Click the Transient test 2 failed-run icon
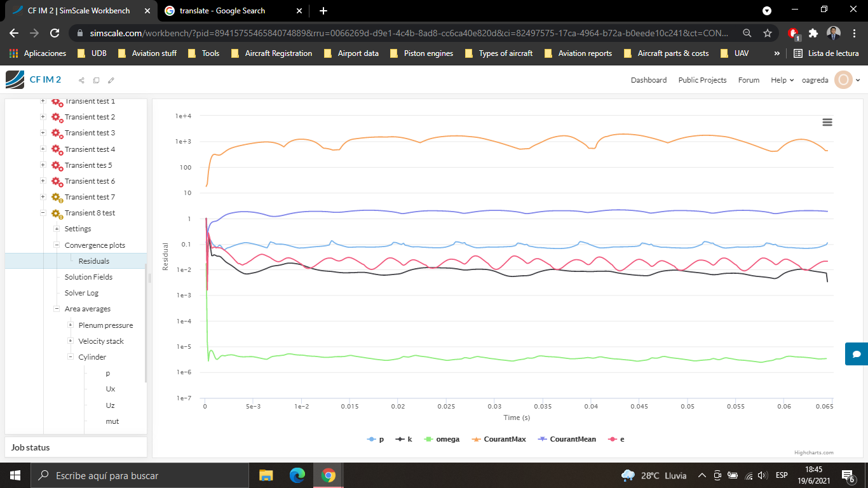 (x=57, y=118)
